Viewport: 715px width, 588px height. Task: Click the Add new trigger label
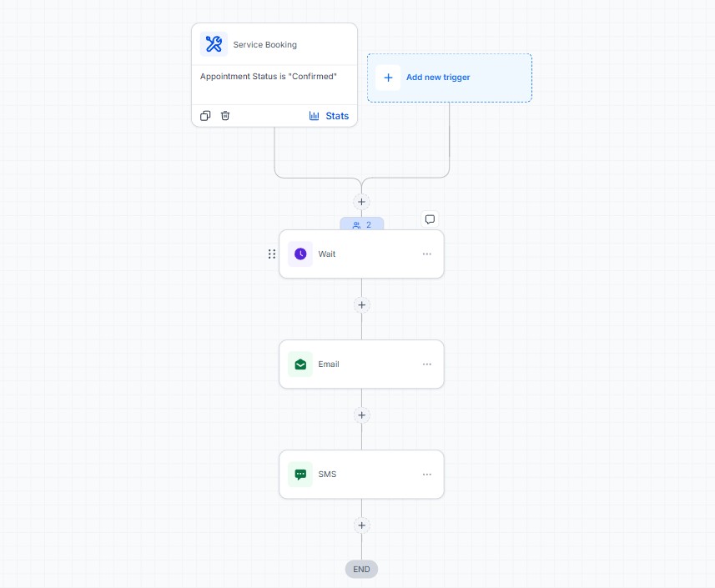[438, 78]
